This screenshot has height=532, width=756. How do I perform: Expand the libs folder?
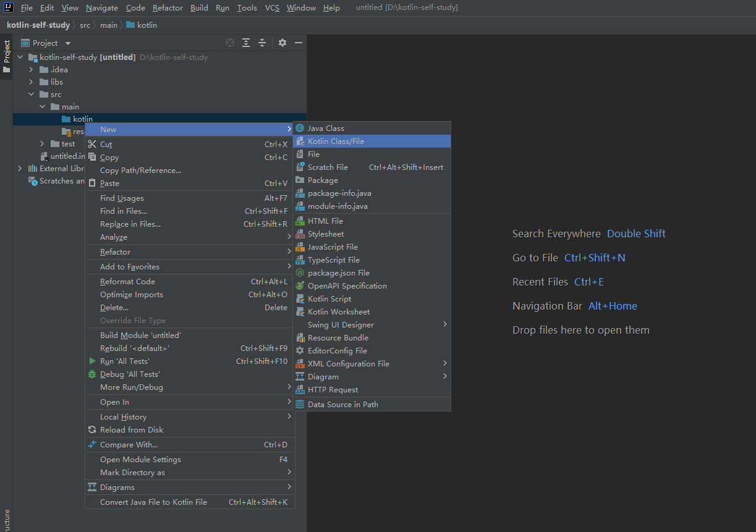pos(31,82)
